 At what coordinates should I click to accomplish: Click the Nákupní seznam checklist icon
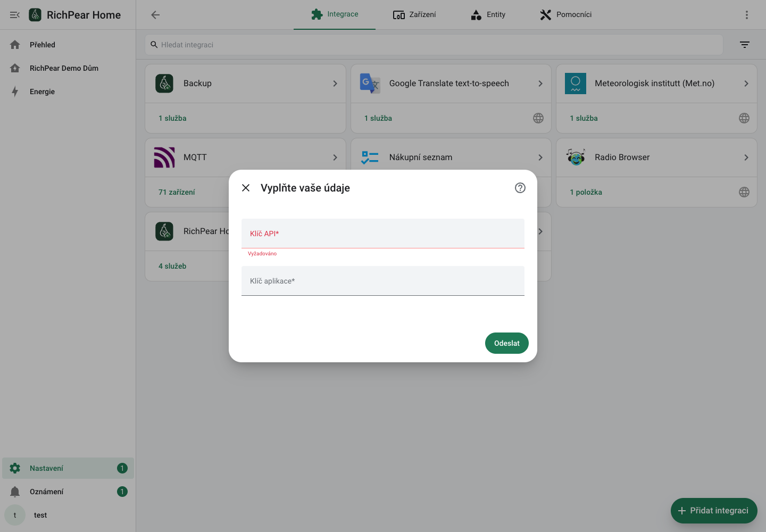click(370, 157)
